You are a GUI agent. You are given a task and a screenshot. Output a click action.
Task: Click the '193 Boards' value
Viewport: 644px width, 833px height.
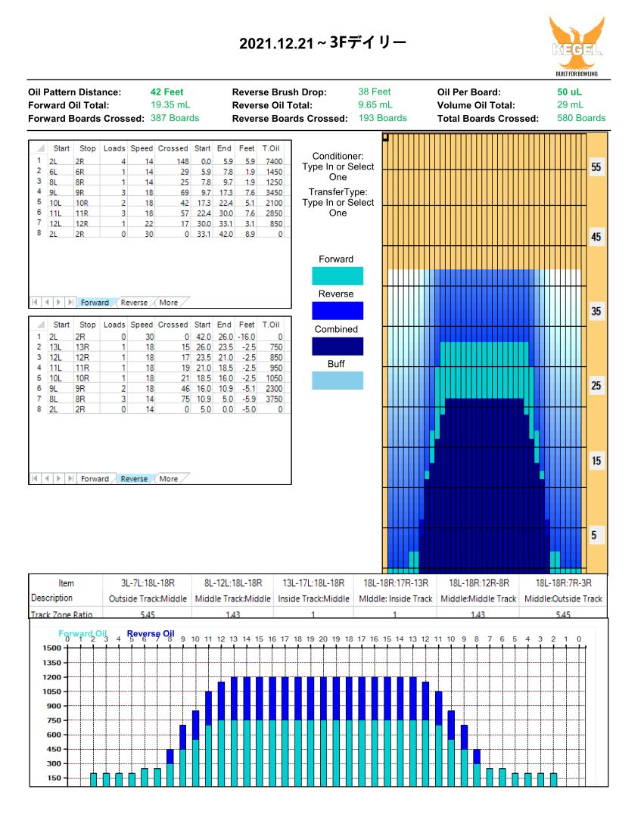(x=383, y=118)
